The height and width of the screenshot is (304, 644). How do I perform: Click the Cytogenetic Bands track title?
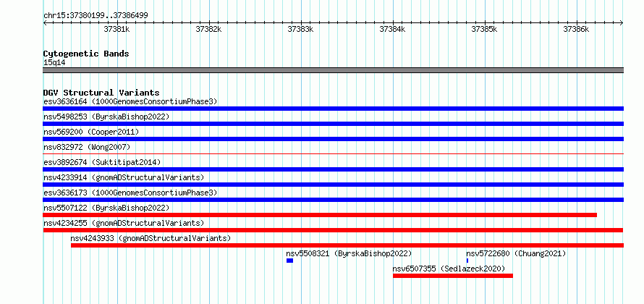(x=86, y=54)
